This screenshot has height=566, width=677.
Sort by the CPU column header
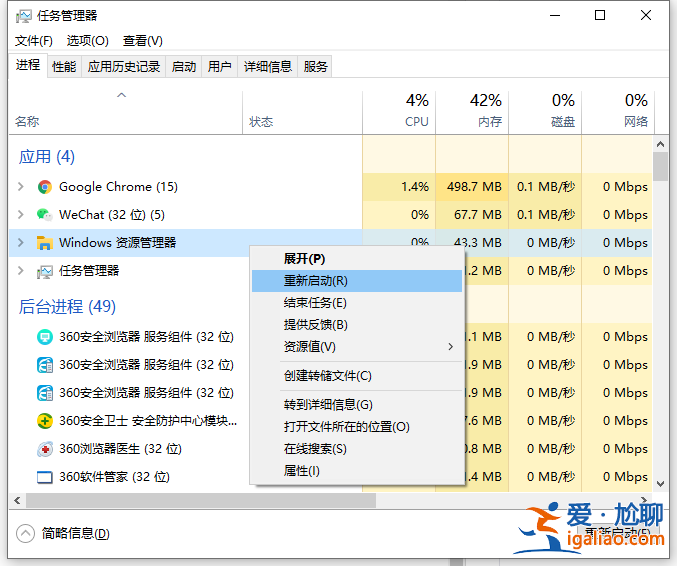(x=399, y=112)
